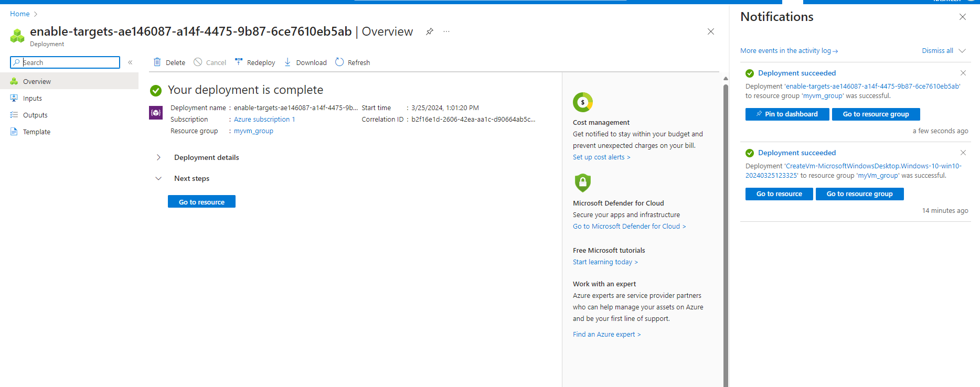Open the Inputs menu item

(x=33, y=99)
